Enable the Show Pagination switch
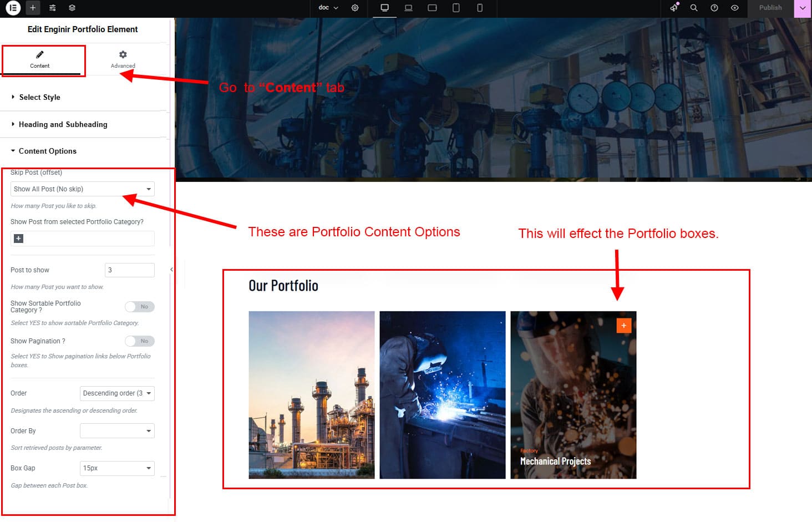The width and height of the screenshot is (812, 522). coord(139,341)
